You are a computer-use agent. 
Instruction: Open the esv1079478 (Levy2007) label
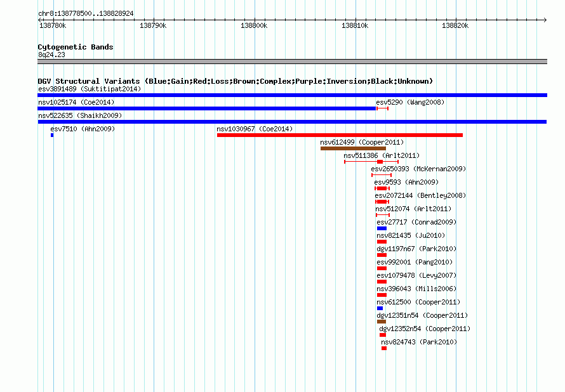[x=416, y=275]
